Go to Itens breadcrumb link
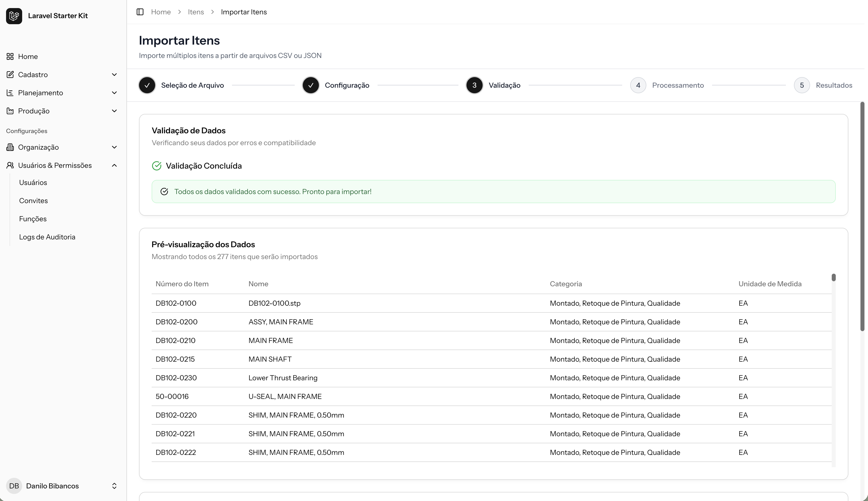The height and width of the screenshot is (501, 868). (x=196, y=12)
